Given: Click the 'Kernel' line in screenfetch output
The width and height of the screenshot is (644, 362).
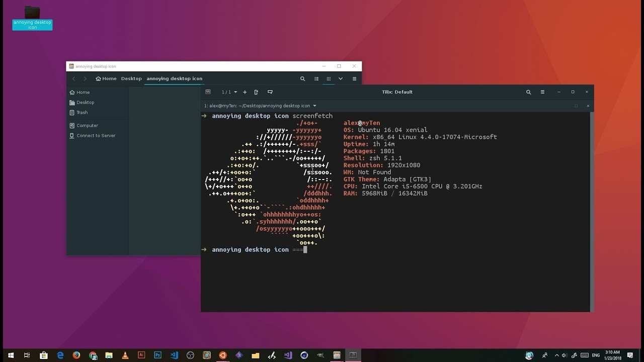Looking at the screenshot, I should click(x=420, y=137).
